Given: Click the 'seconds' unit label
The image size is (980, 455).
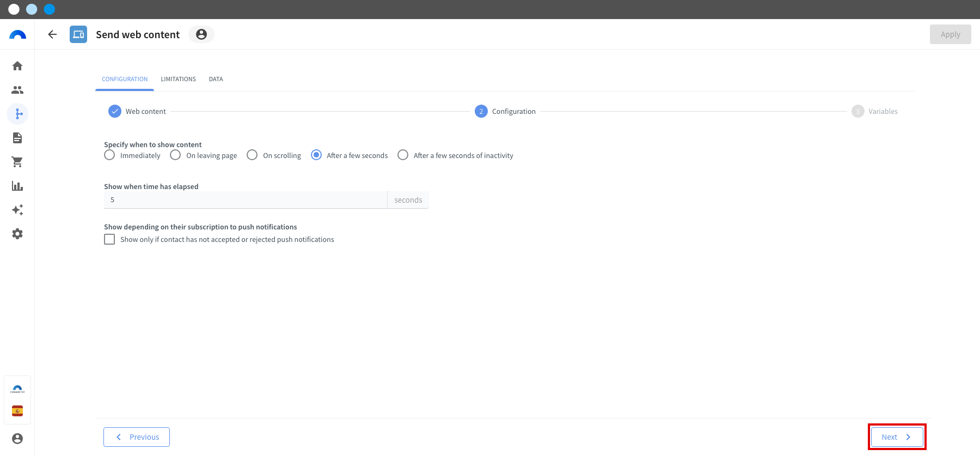Looking at the screenshot, I should click(408, 200).
